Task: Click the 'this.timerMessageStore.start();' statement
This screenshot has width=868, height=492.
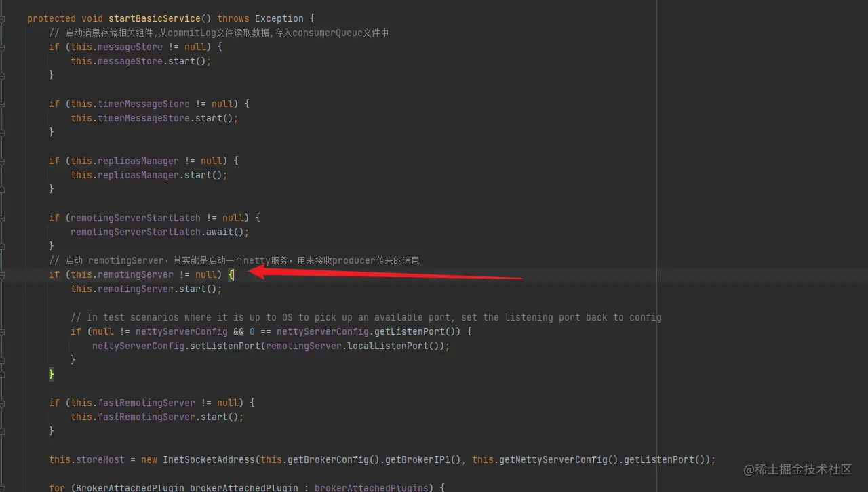Action: click(x=155, y=118)
